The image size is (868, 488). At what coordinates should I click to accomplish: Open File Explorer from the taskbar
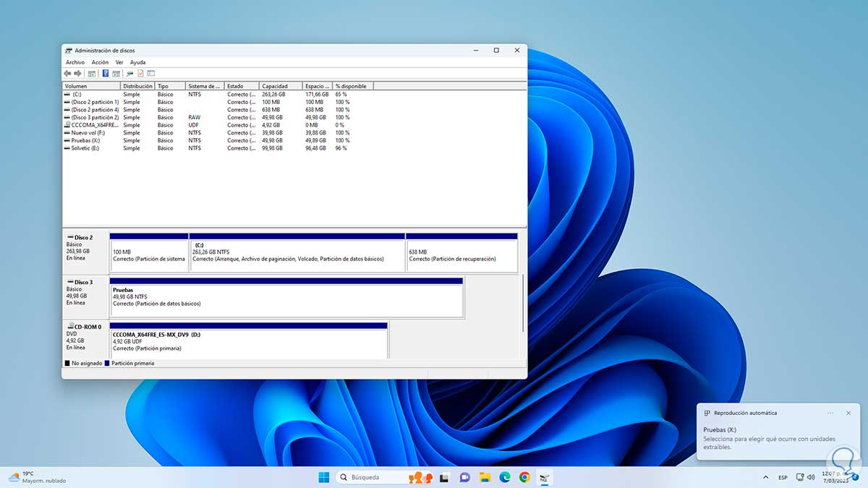(485, 477)
